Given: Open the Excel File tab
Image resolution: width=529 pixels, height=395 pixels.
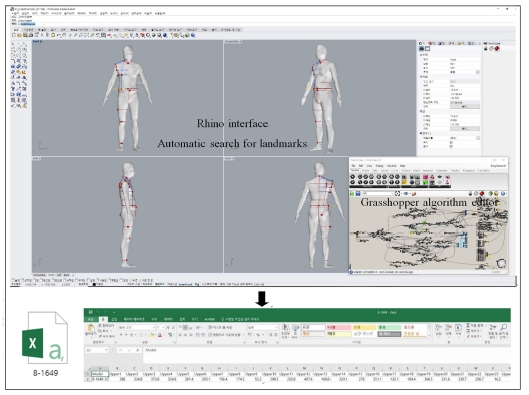Looking at the screenshot, I should point(90,319).
